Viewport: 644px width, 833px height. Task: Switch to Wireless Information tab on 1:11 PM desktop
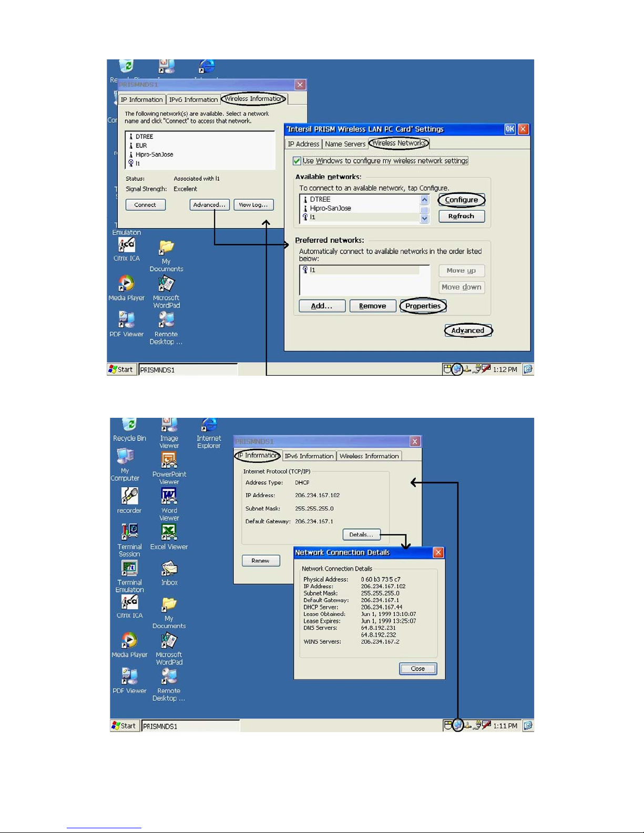(369, 456)
